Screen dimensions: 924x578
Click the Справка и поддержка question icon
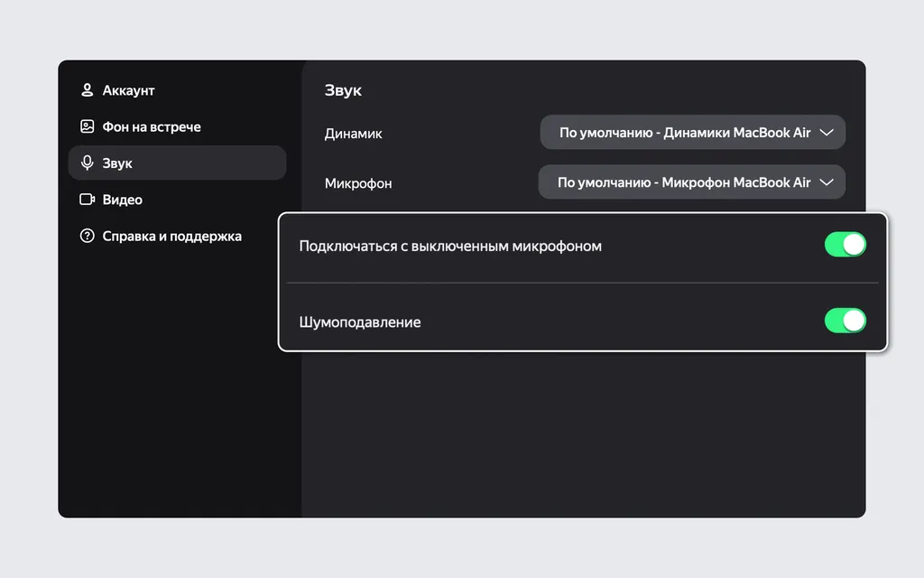coord(88,236)
